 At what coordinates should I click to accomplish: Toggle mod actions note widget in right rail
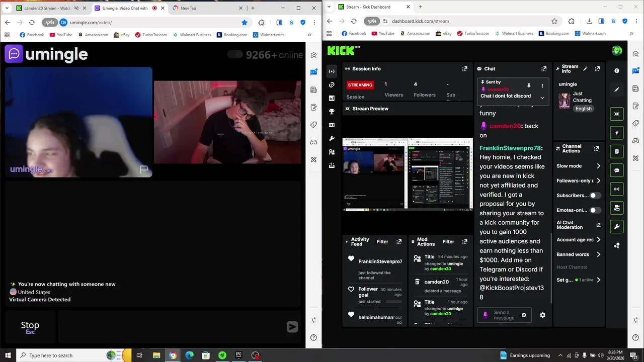[x=617, y=151]
